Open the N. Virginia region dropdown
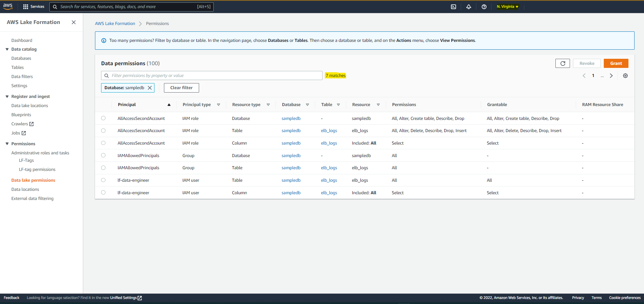Screen dimensions: 644x304 pyautogui.click(x=507, y=7)
